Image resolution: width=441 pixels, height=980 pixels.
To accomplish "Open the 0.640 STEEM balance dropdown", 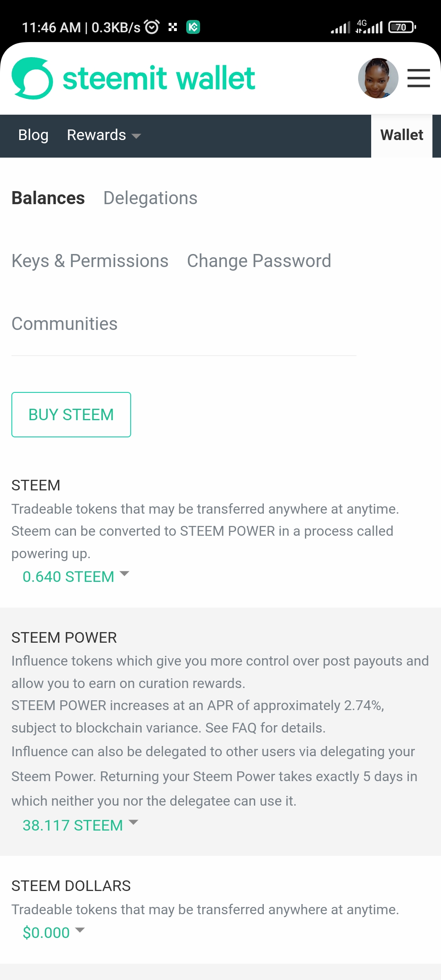I will point(76,577).
